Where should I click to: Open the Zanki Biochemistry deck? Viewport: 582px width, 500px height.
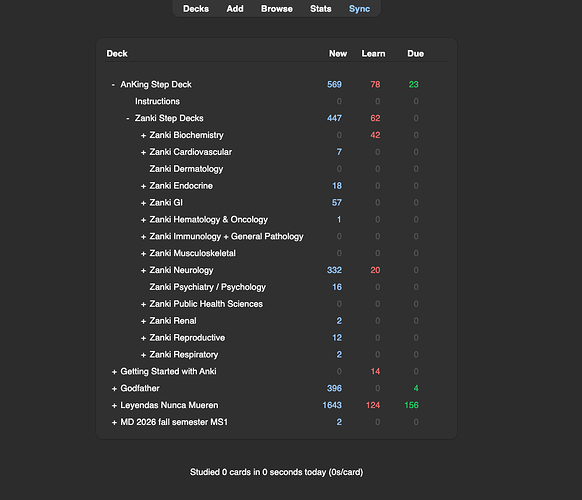click(187, 135)
